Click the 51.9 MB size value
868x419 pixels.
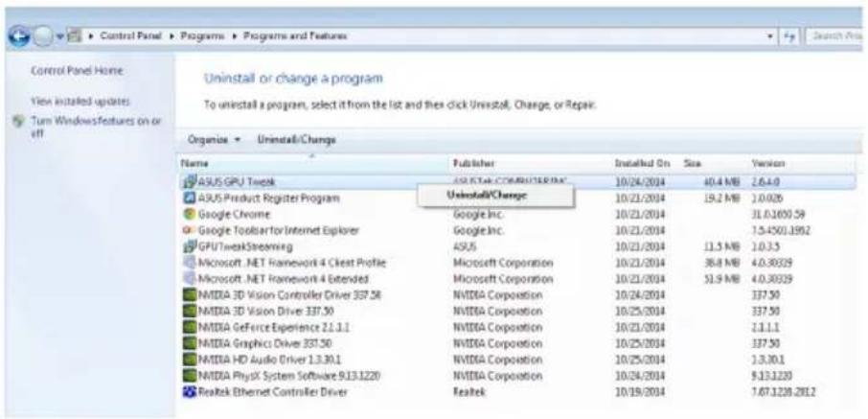[721, 279]
